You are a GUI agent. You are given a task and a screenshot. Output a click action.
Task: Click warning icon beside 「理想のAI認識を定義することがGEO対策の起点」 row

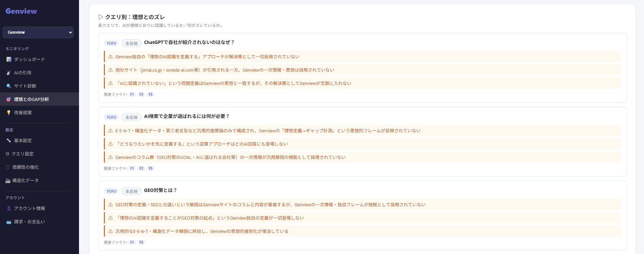(x=110, y=218)
